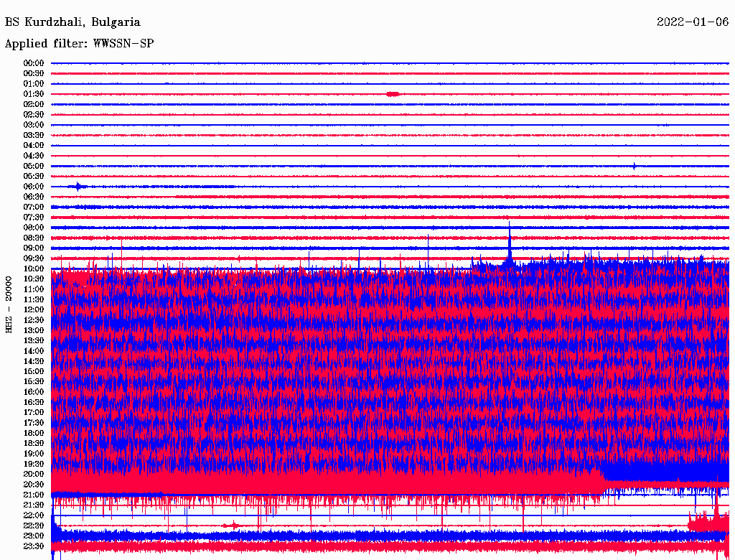Click the '17:00' time label

34,412
